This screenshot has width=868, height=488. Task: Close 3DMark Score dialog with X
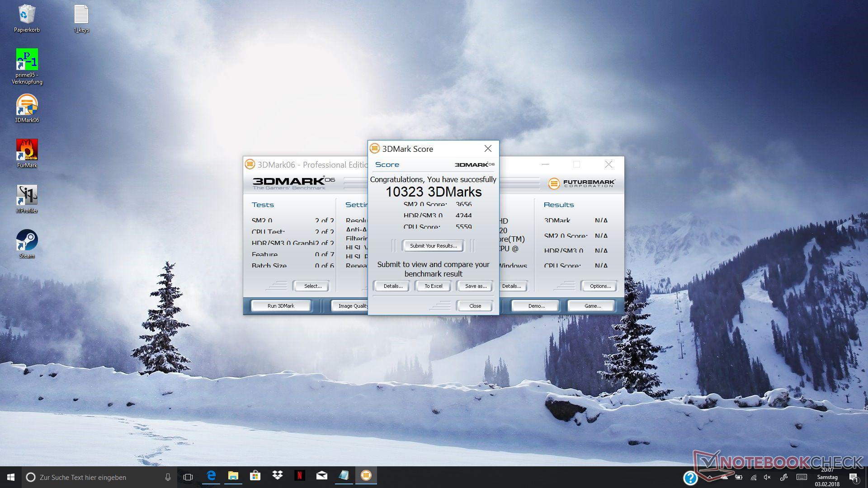(x=488, y=149)
